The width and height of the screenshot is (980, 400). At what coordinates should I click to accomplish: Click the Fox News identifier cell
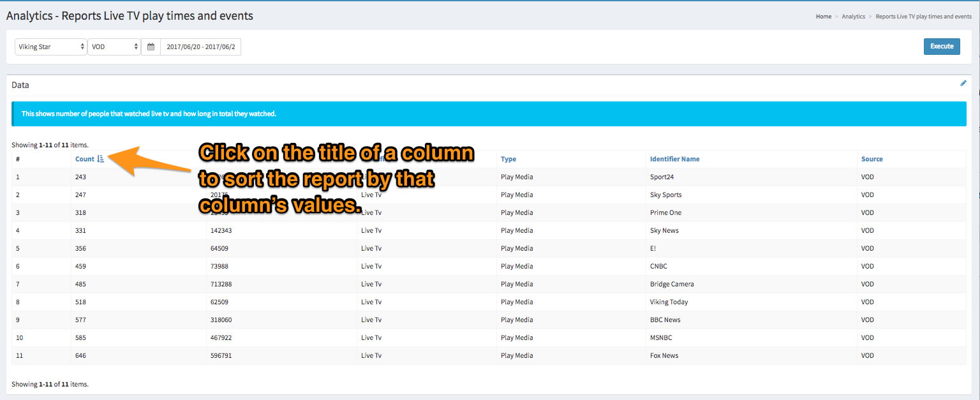pos(664,355)
